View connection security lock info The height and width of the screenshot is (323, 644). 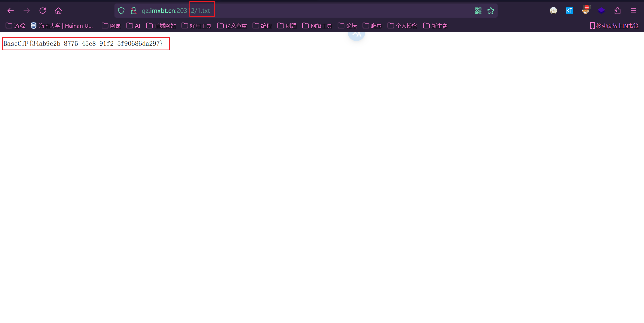pyautogui.click(x=134, y=11)
